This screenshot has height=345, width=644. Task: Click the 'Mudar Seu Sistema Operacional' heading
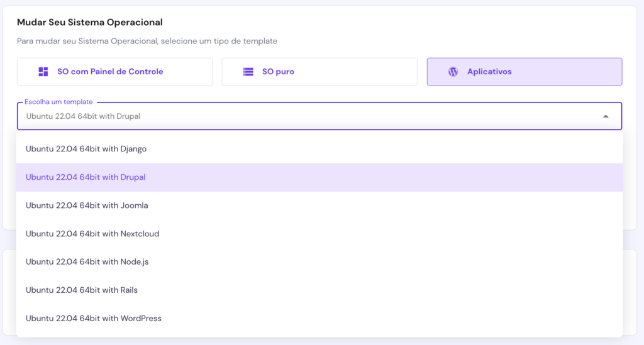(x=90, y=23)
